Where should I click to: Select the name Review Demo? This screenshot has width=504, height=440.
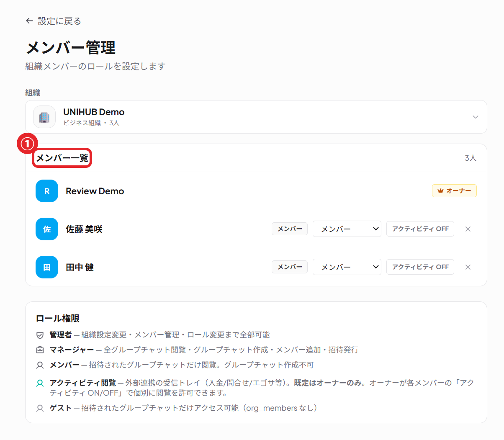(x=95, y=191)
